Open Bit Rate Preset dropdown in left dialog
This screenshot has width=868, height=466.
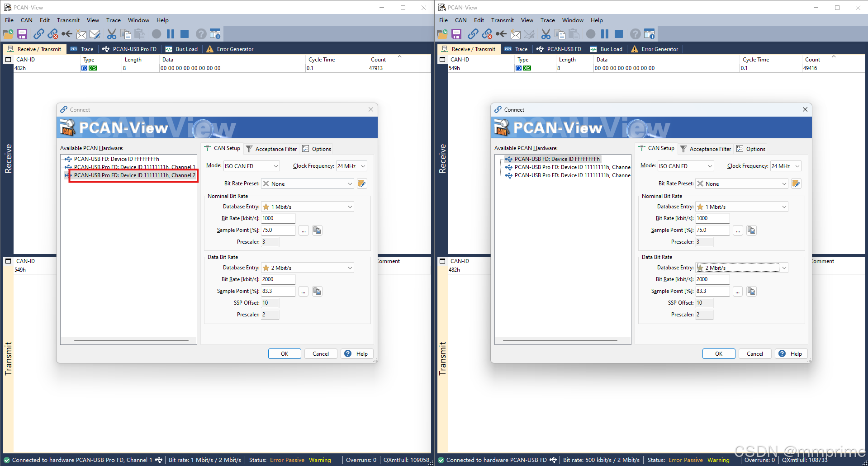(308, 184)
